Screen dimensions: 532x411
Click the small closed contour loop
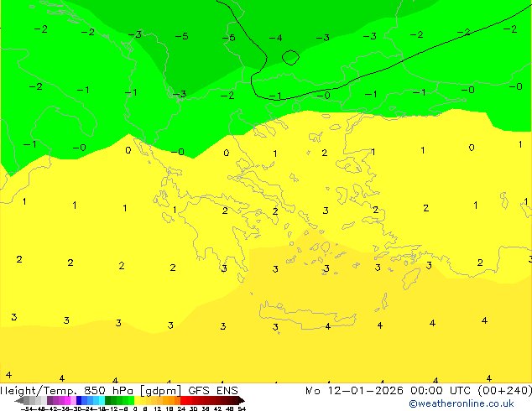pyautogui.click(x=290, y=57)
